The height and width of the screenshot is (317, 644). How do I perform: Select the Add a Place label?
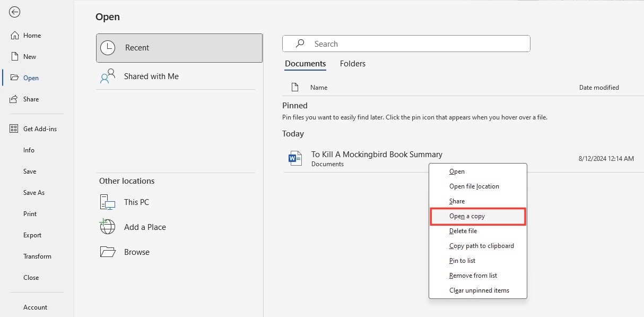point(145,227)
